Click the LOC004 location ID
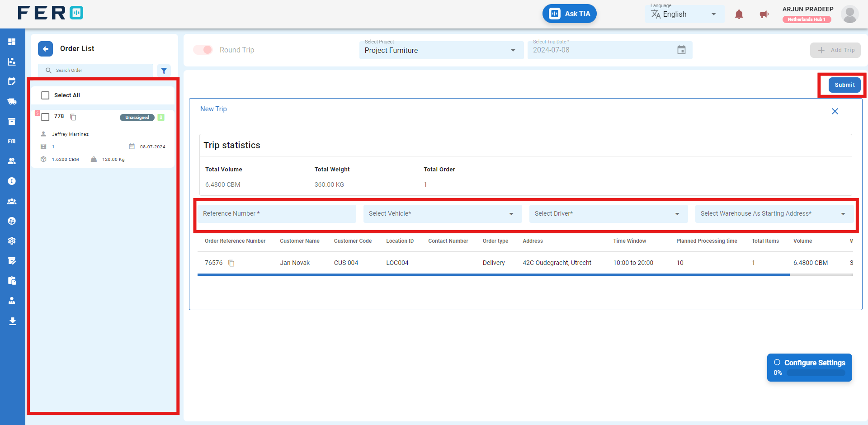Screen dimensions: 868x425 tap(397, 263)
